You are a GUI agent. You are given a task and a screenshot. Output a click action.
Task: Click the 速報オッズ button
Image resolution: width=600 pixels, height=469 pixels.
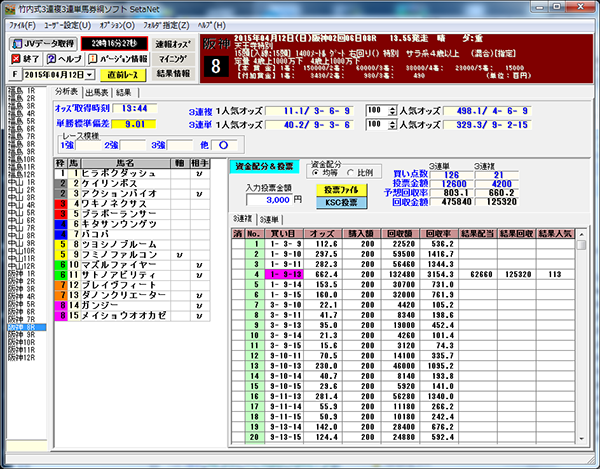173,44
